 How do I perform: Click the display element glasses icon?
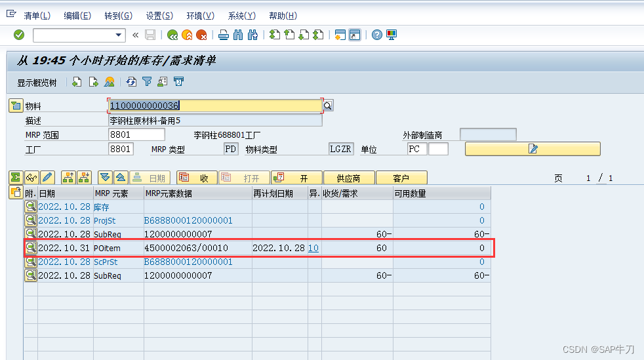click(x=31, y=178)
